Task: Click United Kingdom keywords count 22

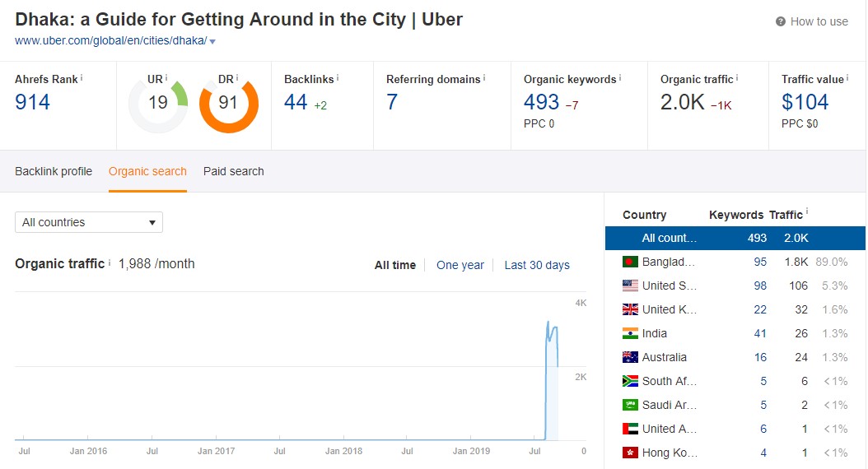Action: click(x=760, y=309)
